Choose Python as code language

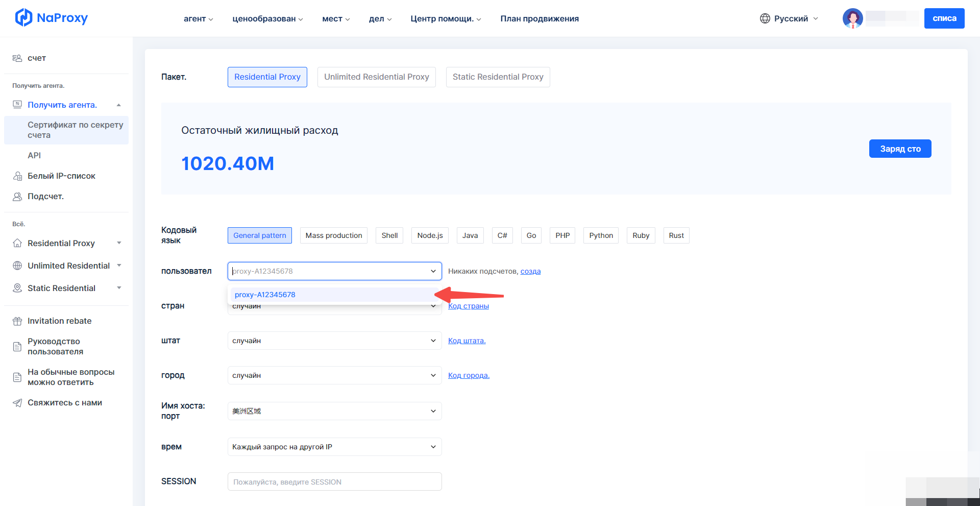[x=601, y=235]
